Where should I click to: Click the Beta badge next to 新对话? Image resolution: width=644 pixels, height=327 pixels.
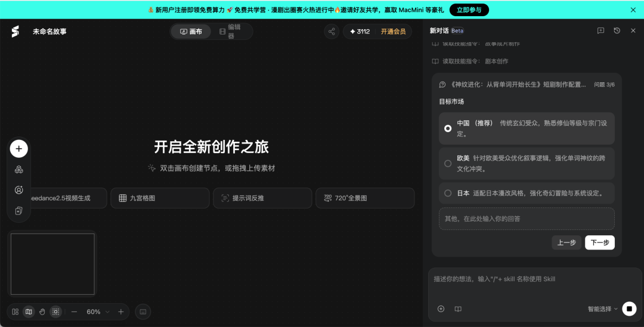point(457,30)
